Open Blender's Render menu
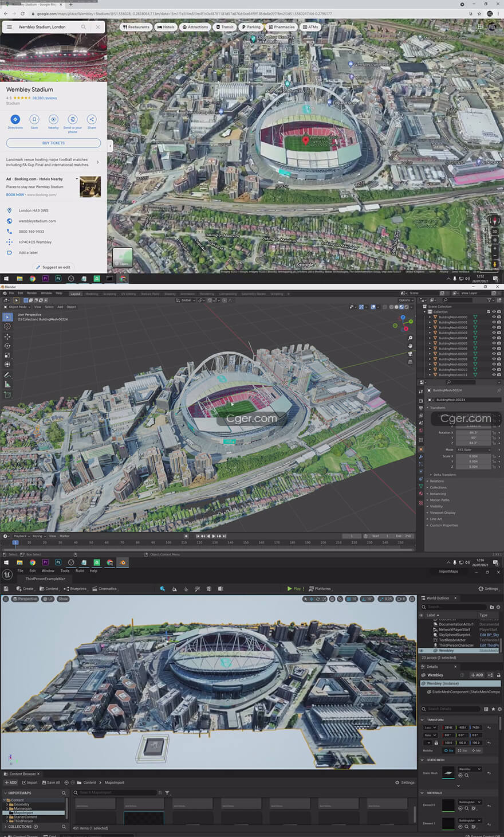The image size is (504, 837). coord(31,293)
